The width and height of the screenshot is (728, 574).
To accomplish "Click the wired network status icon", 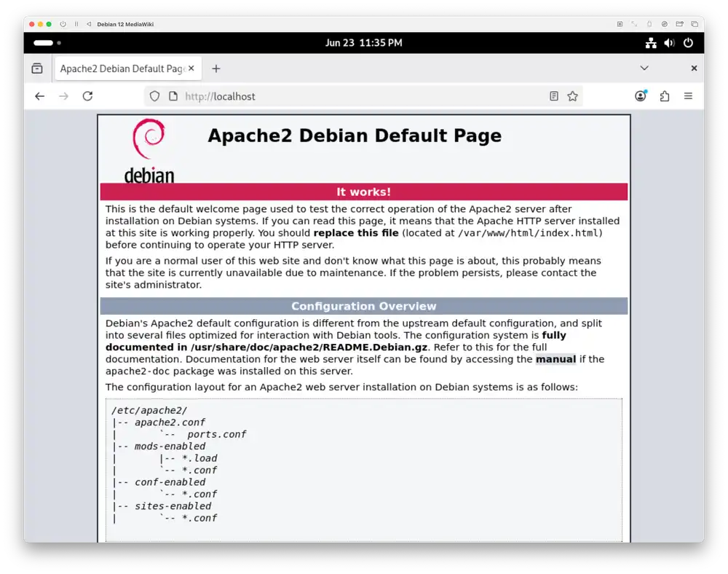I will 651,43.
